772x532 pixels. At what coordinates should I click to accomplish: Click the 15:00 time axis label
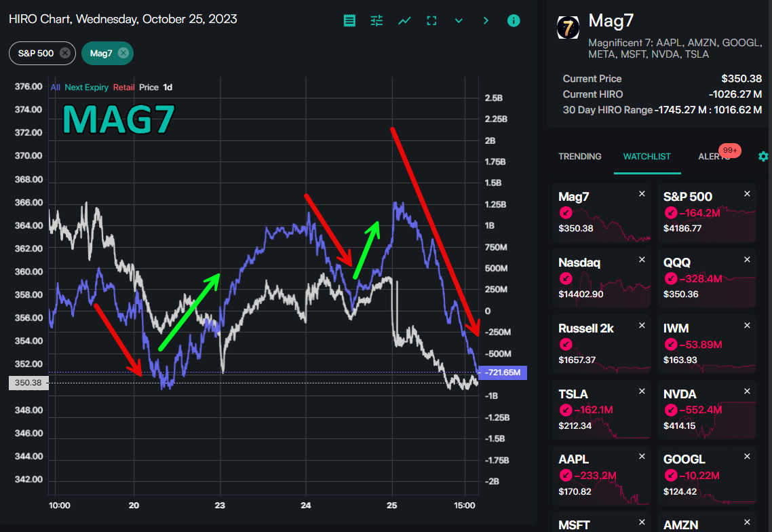(464, 506)
